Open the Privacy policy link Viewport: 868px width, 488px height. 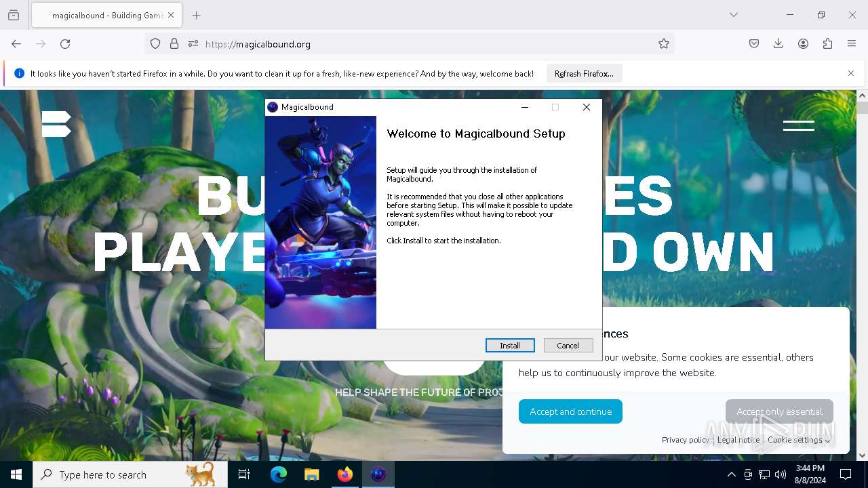[686, 440]
